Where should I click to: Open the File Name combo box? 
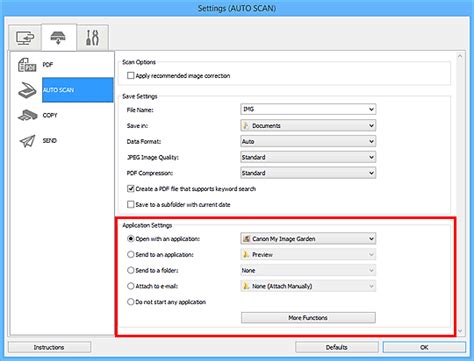(x=308, y=109)
